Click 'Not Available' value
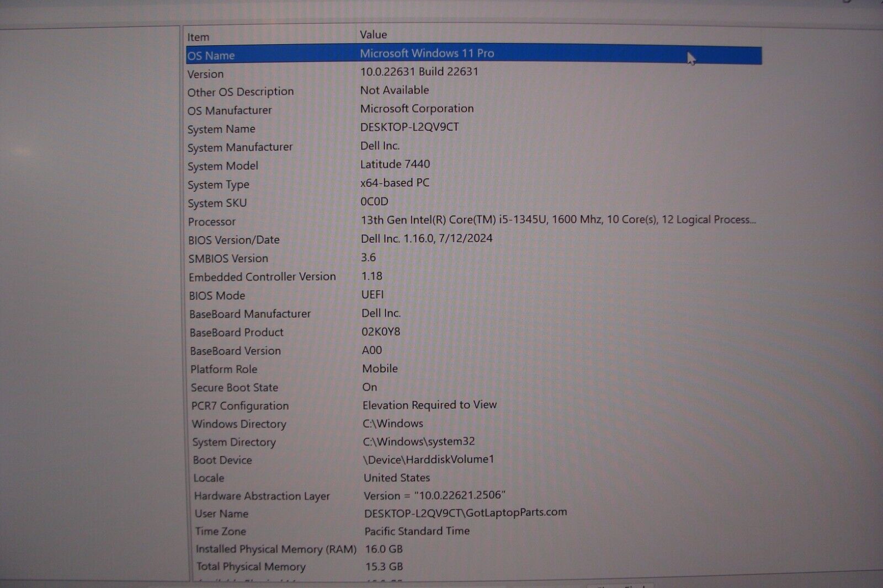Screen dimensions: 883x588 pyautogui.click(x=395, y=90)
